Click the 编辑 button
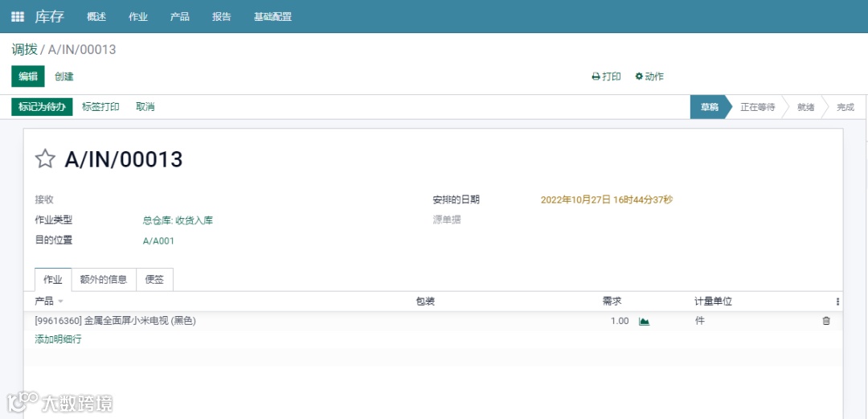 [28, 76]
